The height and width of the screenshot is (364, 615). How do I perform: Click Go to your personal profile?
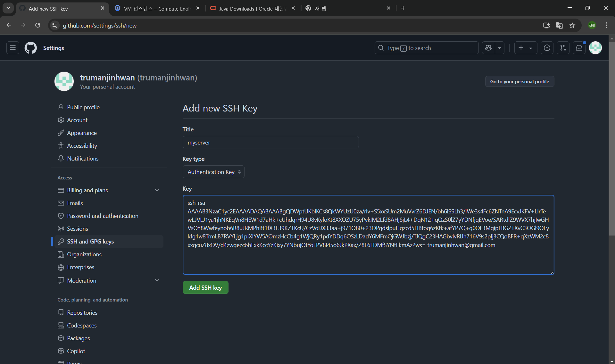[x=519, y=81]
